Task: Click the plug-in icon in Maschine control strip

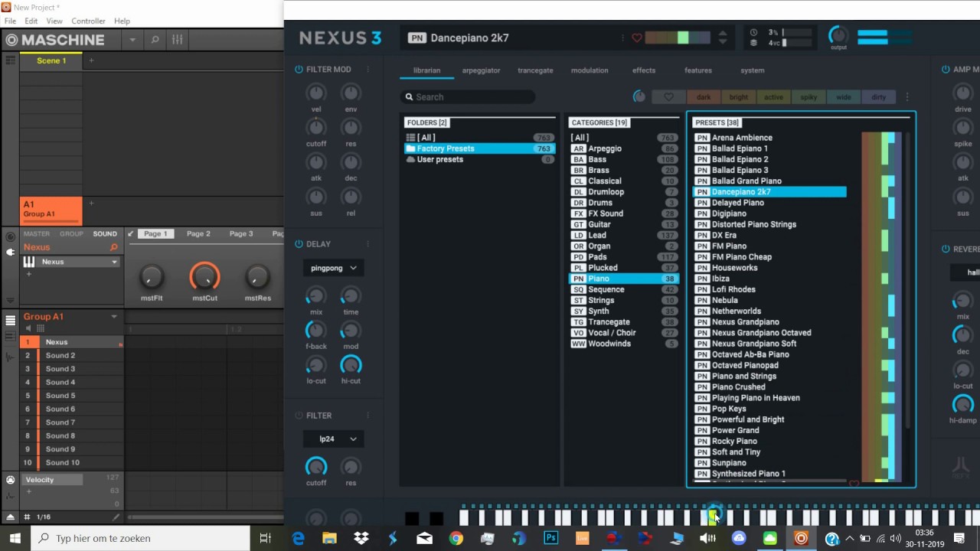Action: 10,252
